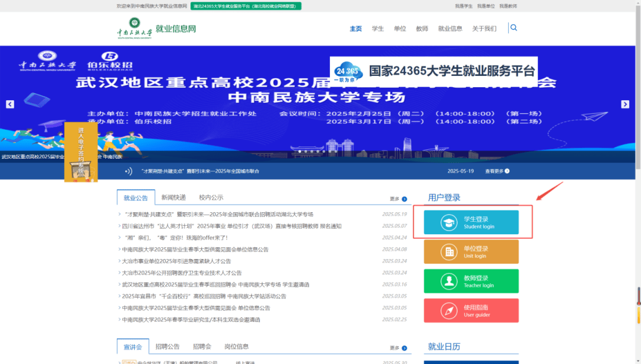Image resolution: width=641 pixels, height=364 pixels.
Task: Switch to the 新闻快递 tab
Action: (x=173, y=197)
